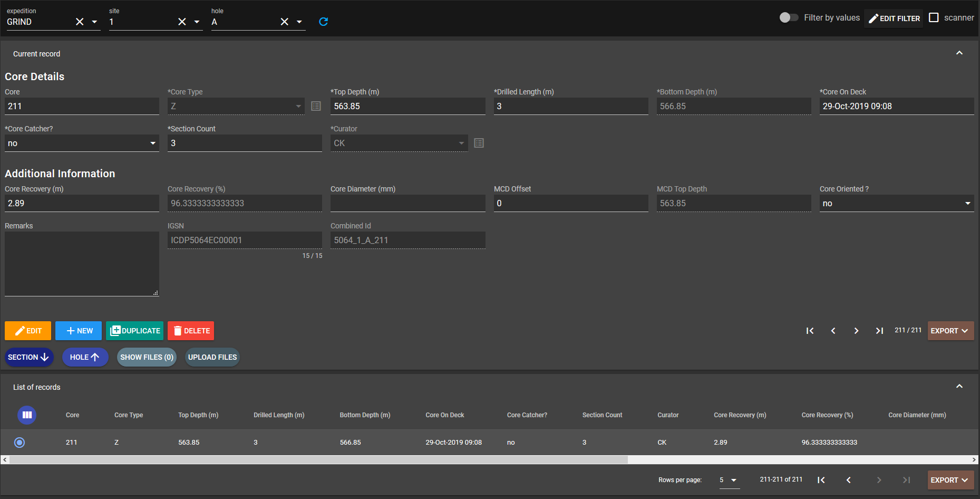This screenshot has height=499, width=980.
Task: Jump to the first record using pagination
Action: [810, 331]
